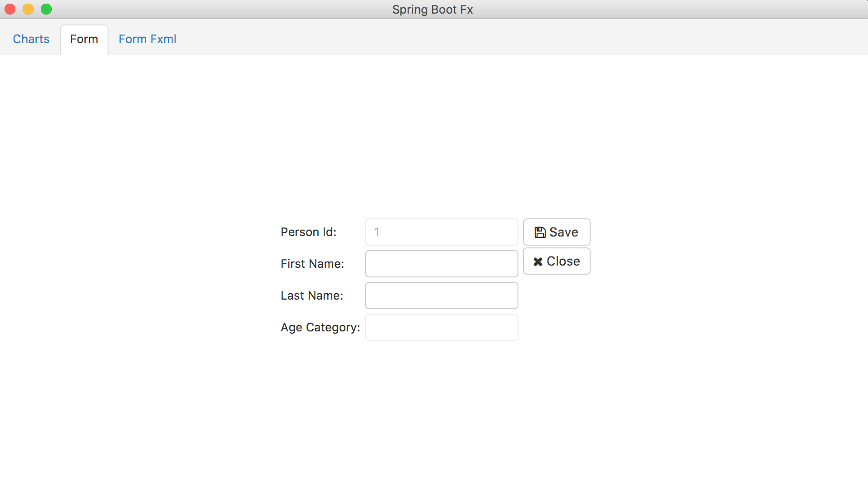The image size is (868, 503).
Task: Click the "First Name:" label
Action: (312, 264)
